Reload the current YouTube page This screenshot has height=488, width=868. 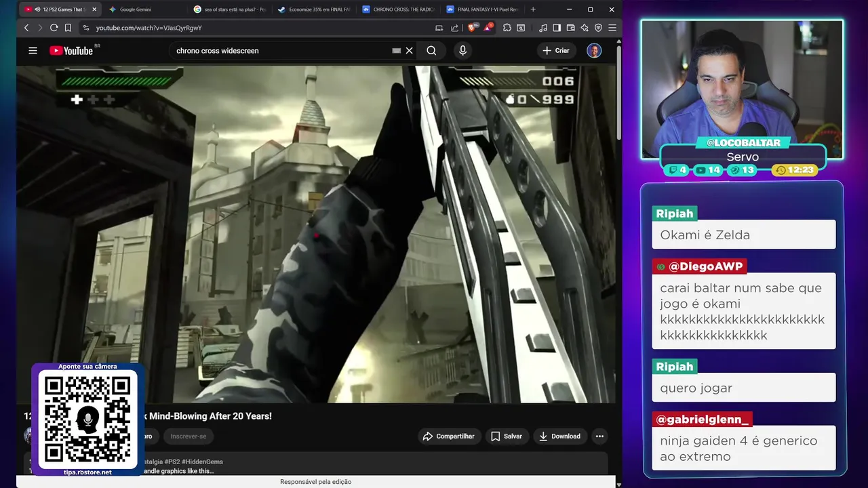(54, 28)
